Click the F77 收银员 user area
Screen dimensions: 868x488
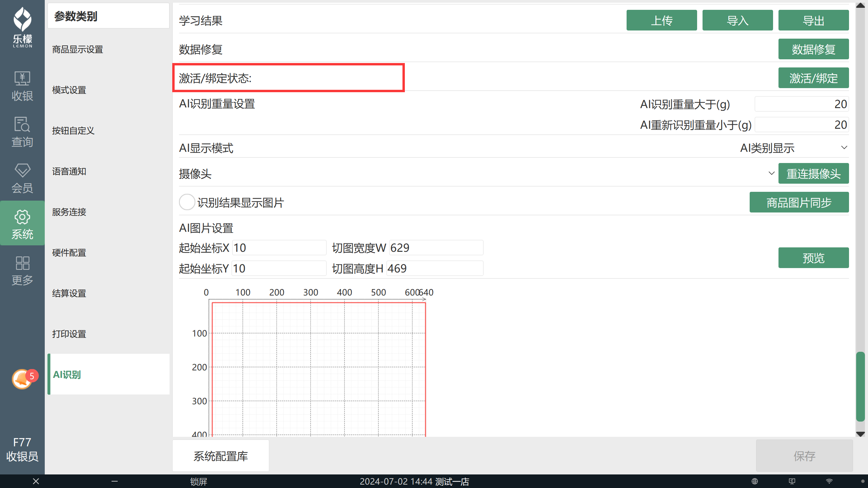click(22, 449)
